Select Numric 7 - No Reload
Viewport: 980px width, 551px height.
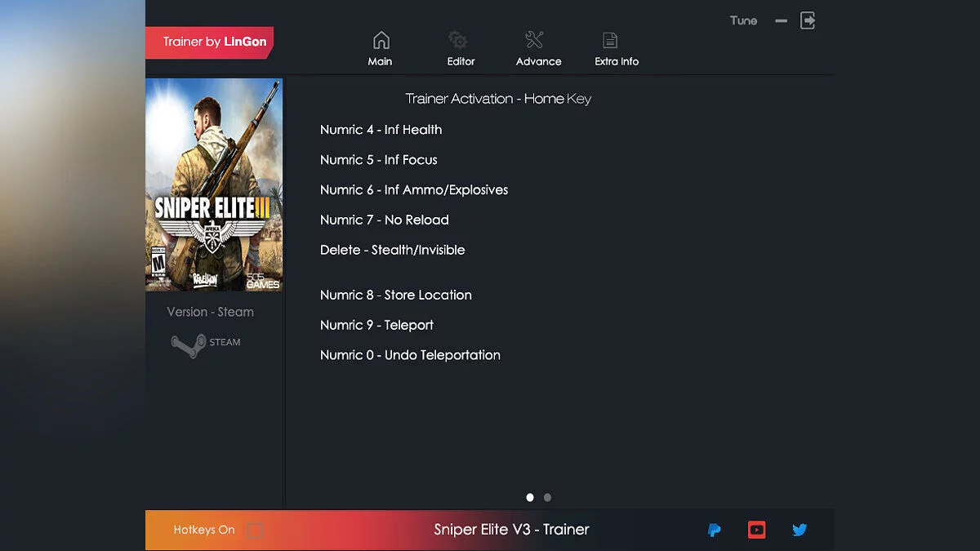[384, 220]
